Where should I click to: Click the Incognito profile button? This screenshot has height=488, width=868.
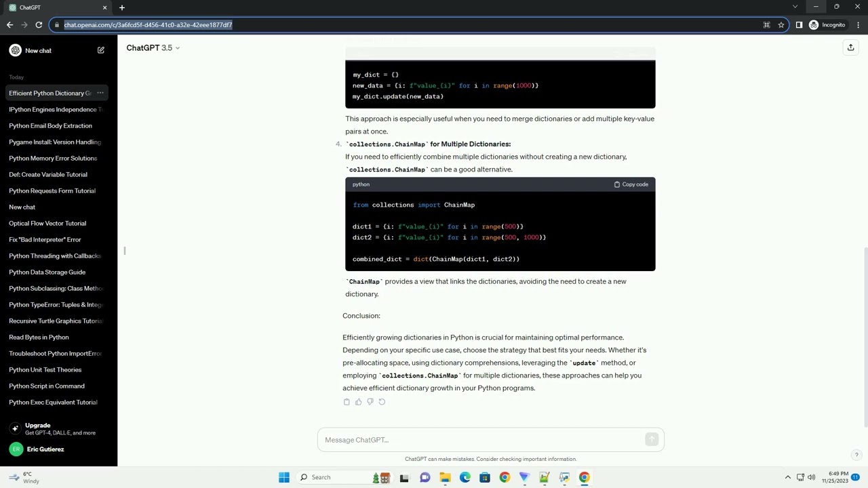click(x=827, y=25)
